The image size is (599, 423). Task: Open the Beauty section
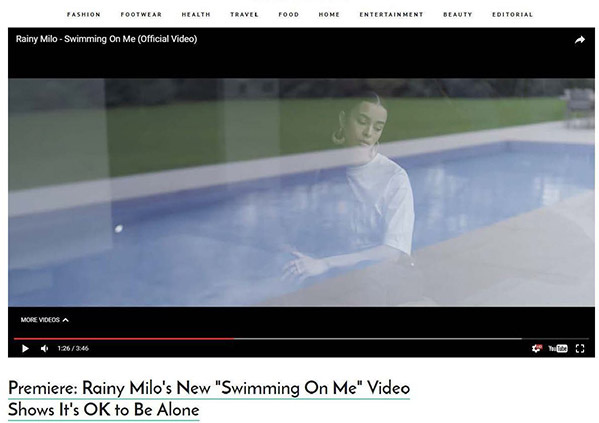pyautogui.click(x=458, y=15)
